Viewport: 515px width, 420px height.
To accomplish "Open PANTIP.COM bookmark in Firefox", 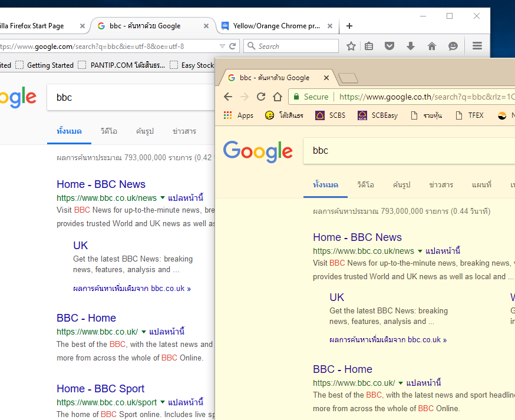I will (121, 65).
